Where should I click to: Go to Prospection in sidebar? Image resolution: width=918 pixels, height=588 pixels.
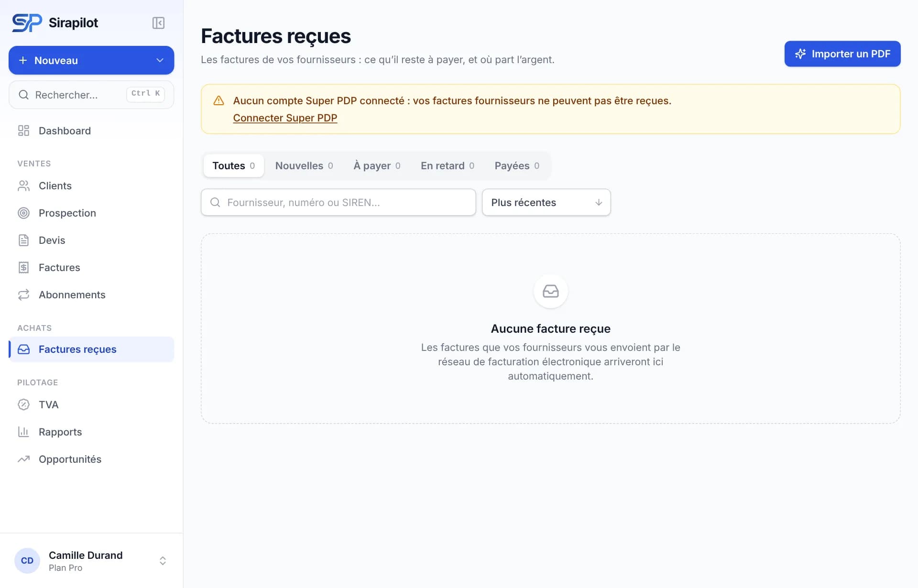[91, 213]
